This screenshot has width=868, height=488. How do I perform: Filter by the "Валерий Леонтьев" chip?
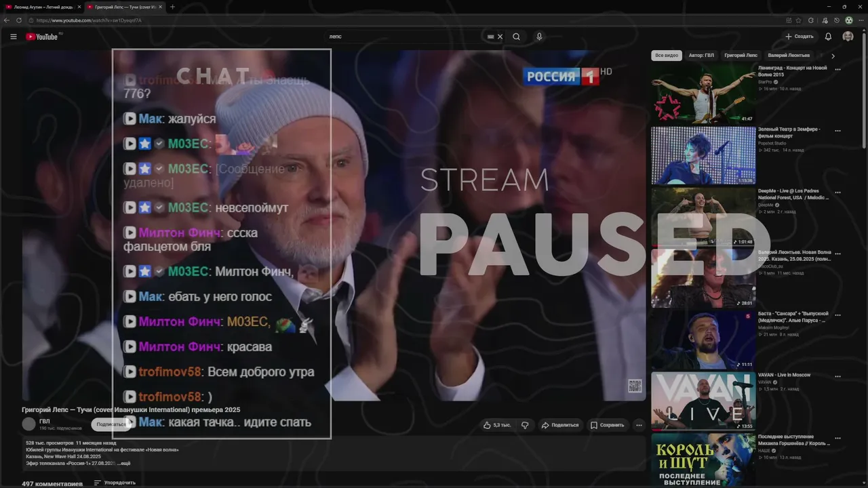tap(789, 56)
